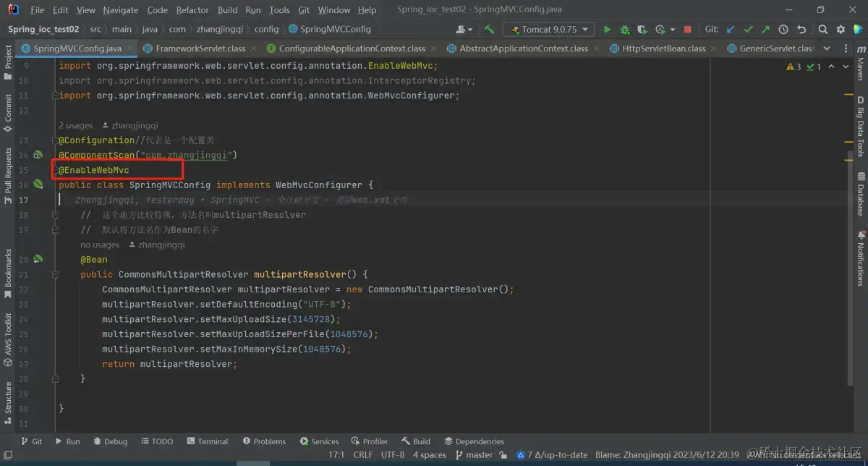Click the 17:1 caret position indicator
Image resolution: width=868 pixels, height=466 pixels.
336,454
